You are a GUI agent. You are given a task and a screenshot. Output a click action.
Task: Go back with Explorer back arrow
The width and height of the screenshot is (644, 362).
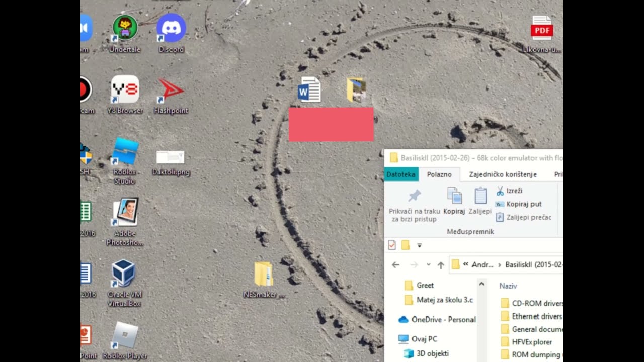click(395, 264)
